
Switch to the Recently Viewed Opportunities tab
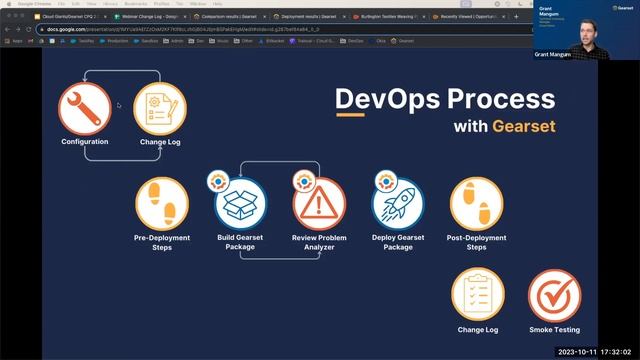[x=468, y=17]
